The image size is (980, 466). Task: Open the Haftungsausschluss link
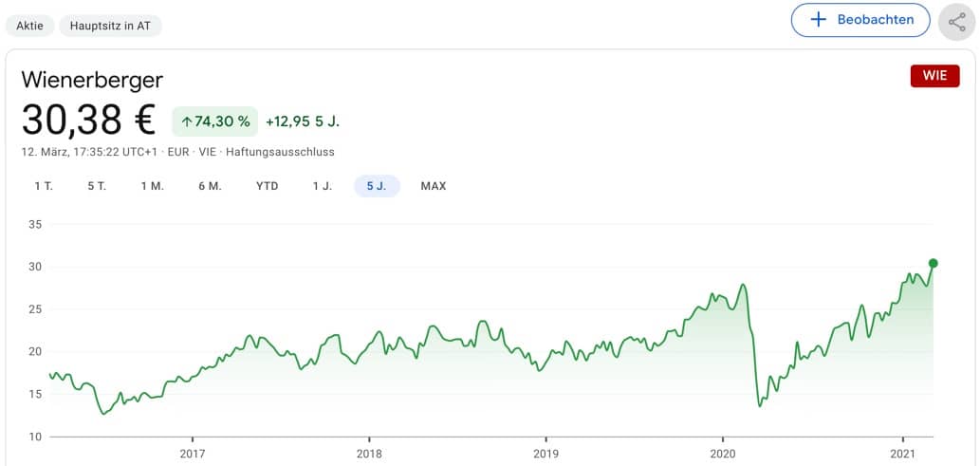click(x=280, y=152)
